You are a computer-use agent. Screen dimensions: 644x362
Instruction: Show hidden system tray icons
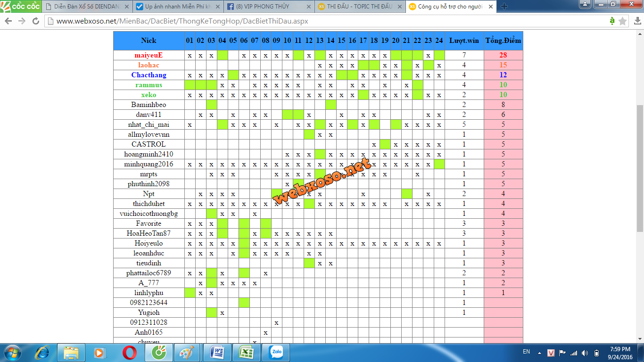[x=540, y=353]
